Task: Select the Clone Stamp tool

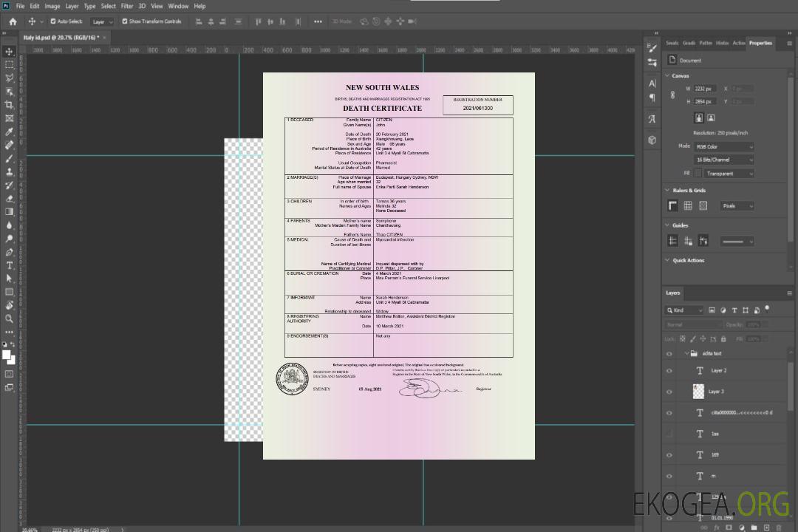Action: [9, 171]
